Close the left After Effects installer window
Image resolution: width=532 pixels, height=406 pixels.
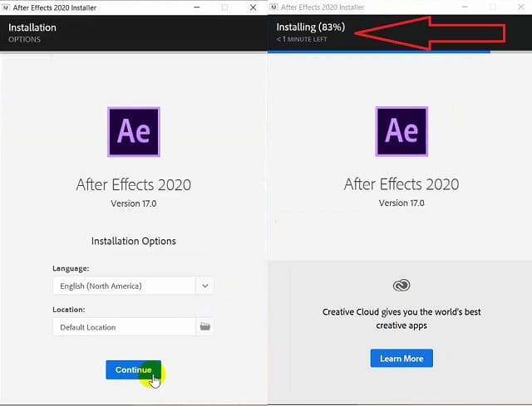click(253, 7)
